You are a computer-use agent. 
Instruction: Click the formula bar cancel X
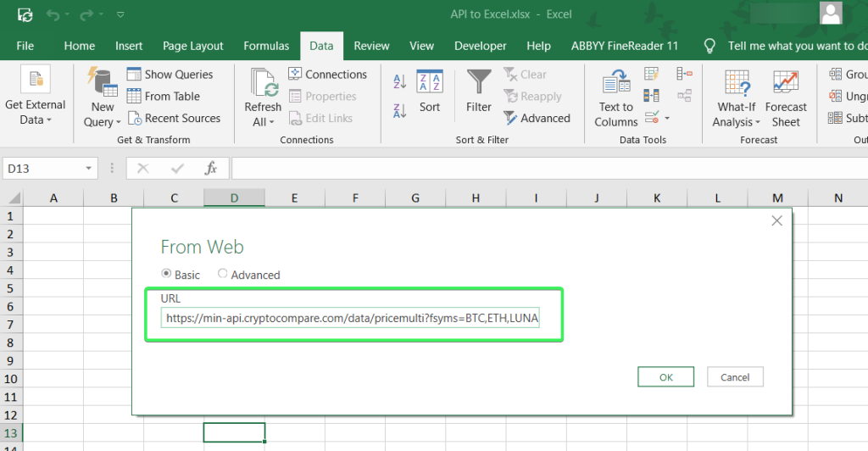142,168
